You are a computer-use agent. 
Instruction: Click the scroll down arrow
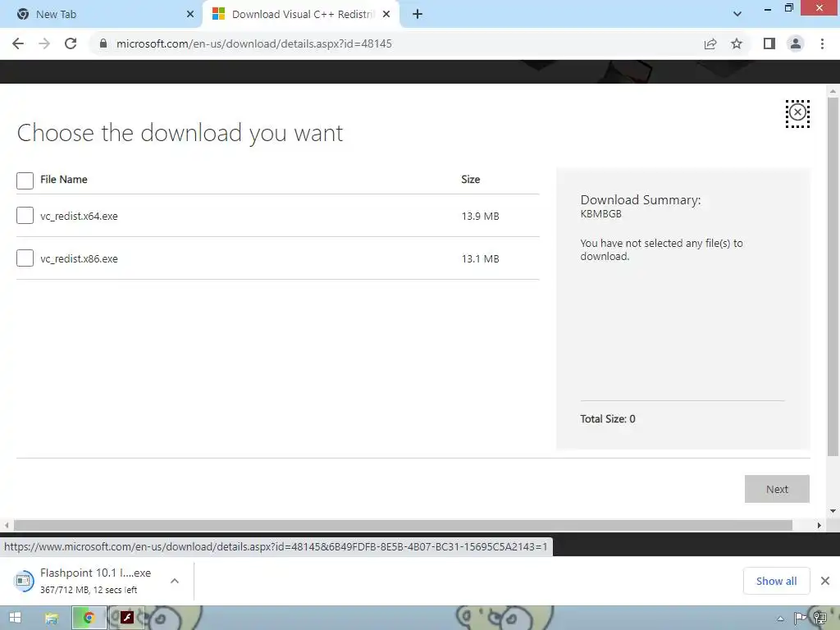tap(833, 511)
